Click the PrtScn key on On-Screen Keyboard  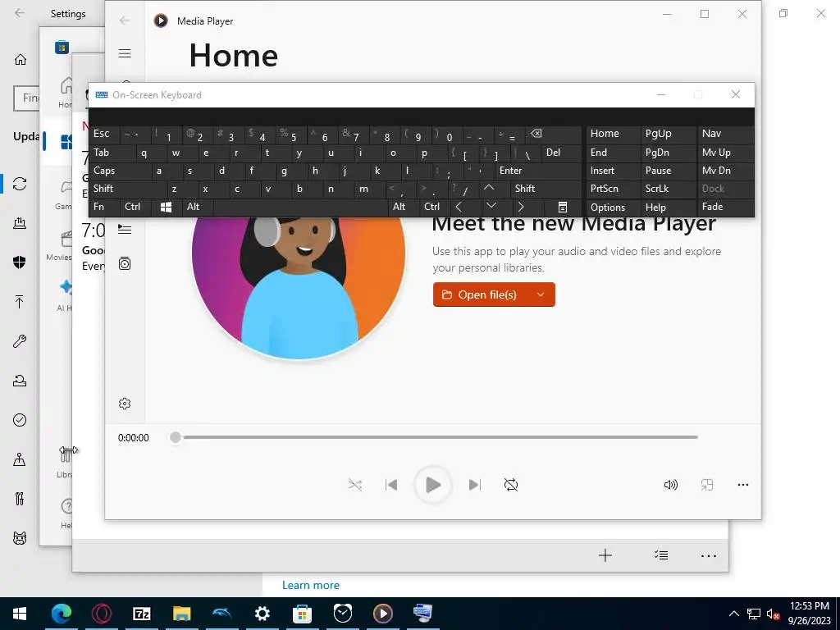coord(612,189)
